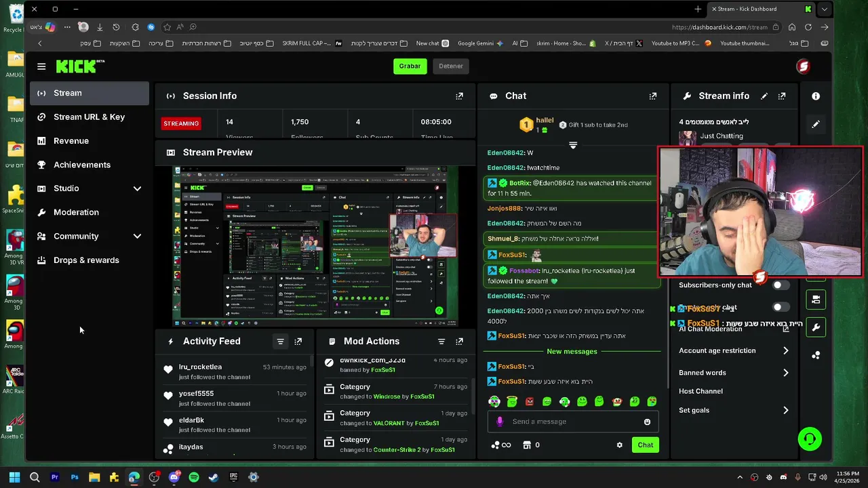Open the hamburger menu beside Kick logo
This screenshot has height=488, width=868.
tap(41, 66)
